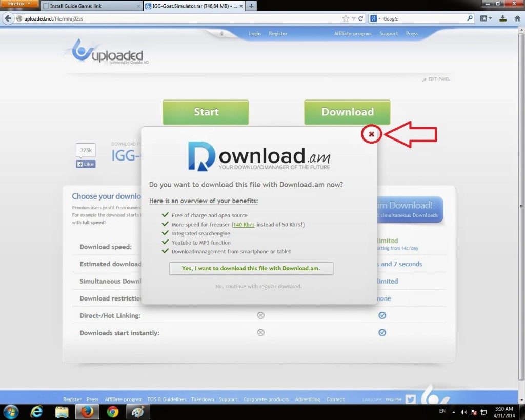Change language via ENGLISH selector
Image resolution: width=525 pixels, height=420 pixels.
[393, 399]
